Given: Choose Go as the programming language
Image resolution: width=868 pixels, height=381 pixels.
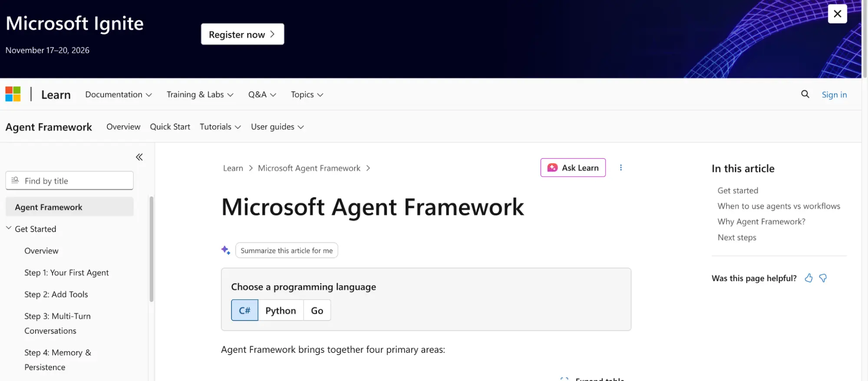Looking at the screenshot, I should (317, 310).
